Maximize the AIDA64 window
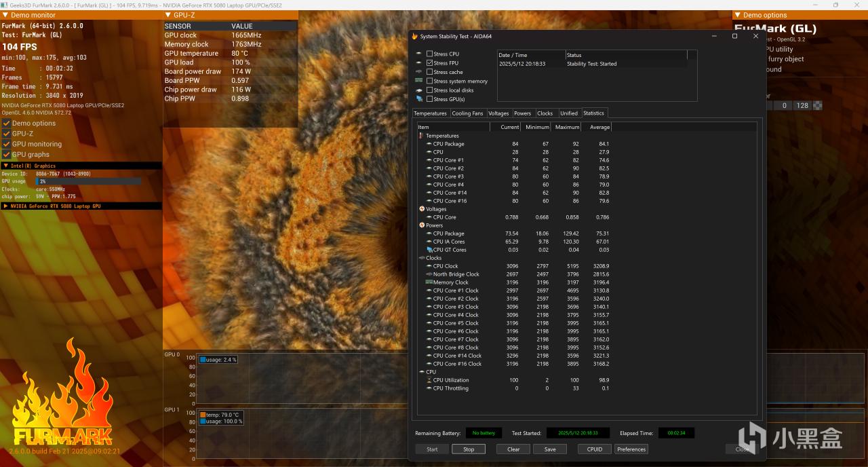 (734, 36)
